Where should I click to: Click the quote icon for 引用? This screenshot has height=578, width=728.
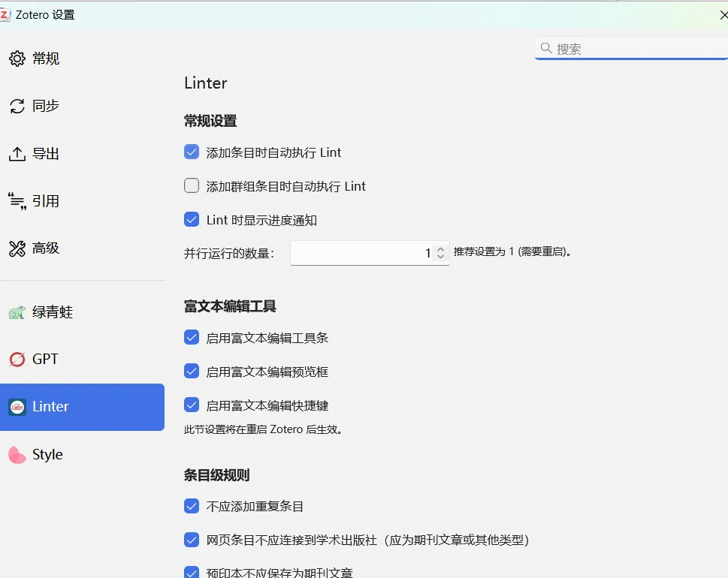(17, 201)
